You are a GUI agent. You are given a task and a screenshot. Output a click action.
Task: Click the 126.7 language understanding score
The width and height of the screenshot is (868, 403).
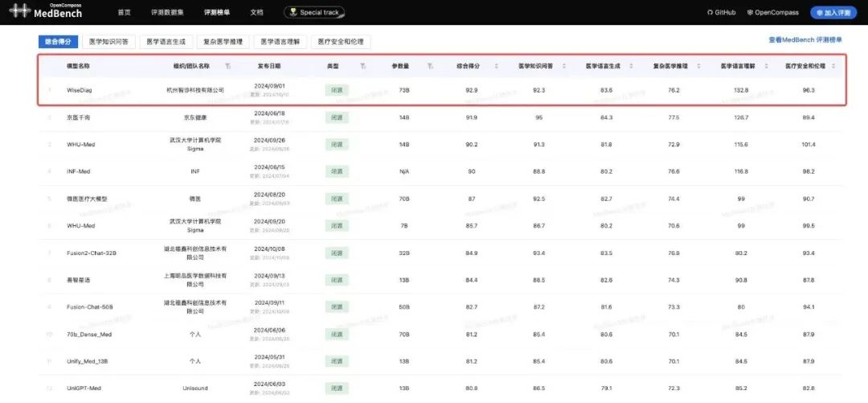click(x=741, y=117)
